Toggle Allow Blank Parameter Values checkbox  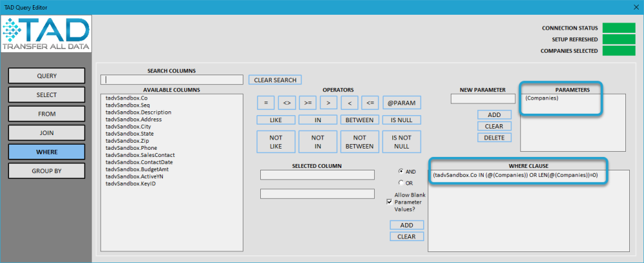[x=390, y=202]
